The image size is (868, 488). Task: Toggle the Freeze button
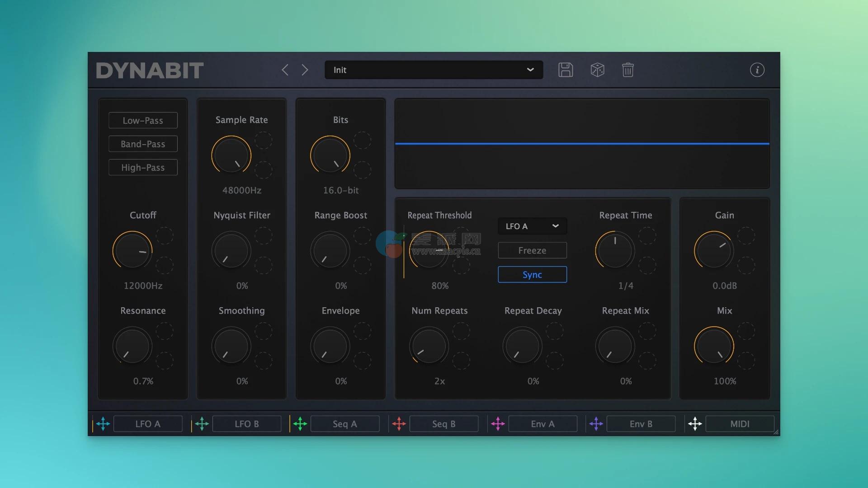pos(532,250)
